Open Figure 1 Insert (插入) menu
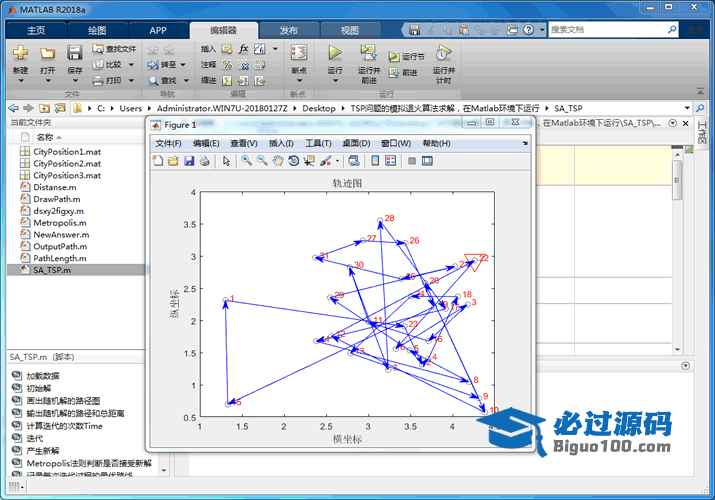 coord(281,144)
